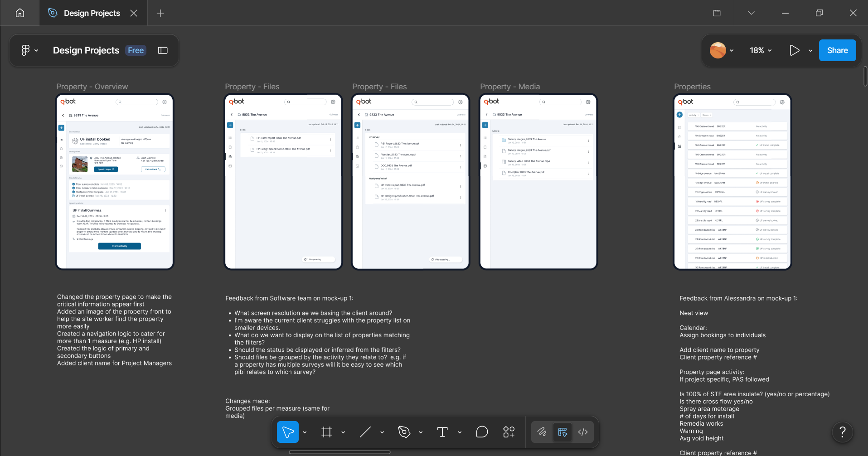The image size is (868, 456).
Task: Expand the Move tool options chevron
Action: (305, 432)
